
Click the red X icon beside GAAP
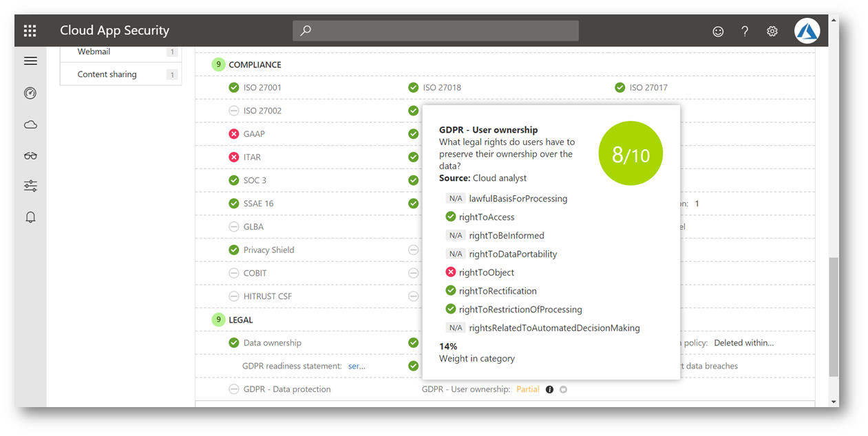tap(234, 134)
